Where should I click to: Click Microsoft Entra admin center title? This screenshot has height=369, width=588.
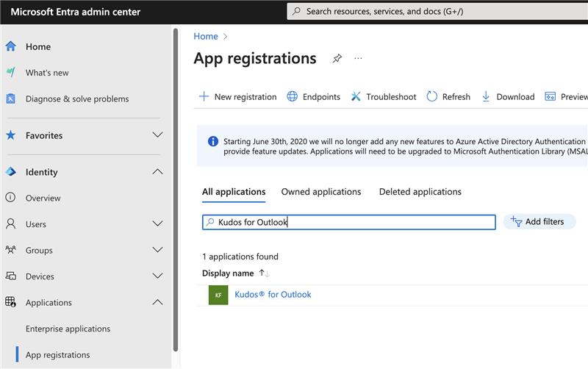tap(76, 12)
